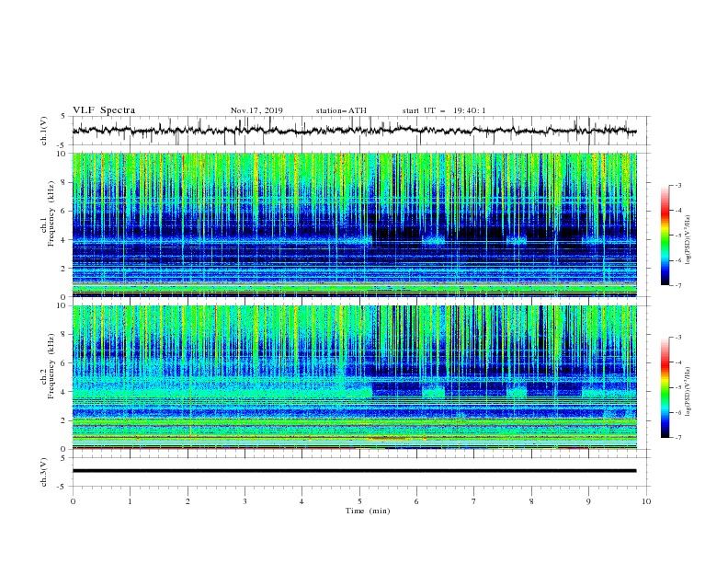
Task: Click time-axis tick label "2"
Action: 188,501
